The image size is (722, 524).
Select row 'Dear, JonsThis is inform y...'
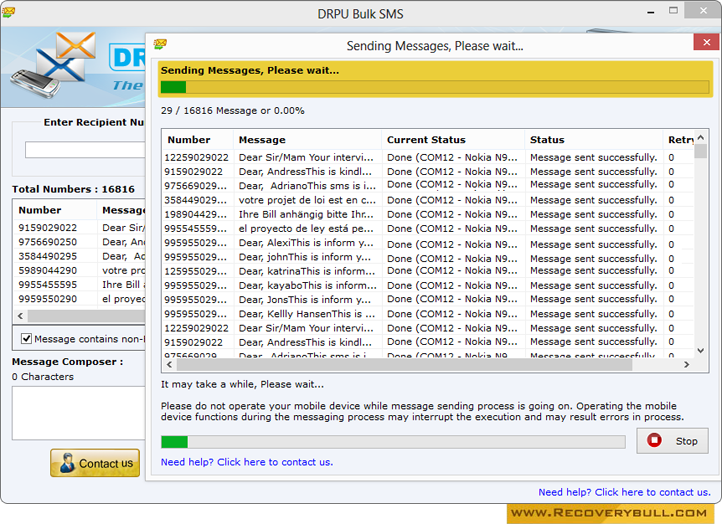click(427, 300)
